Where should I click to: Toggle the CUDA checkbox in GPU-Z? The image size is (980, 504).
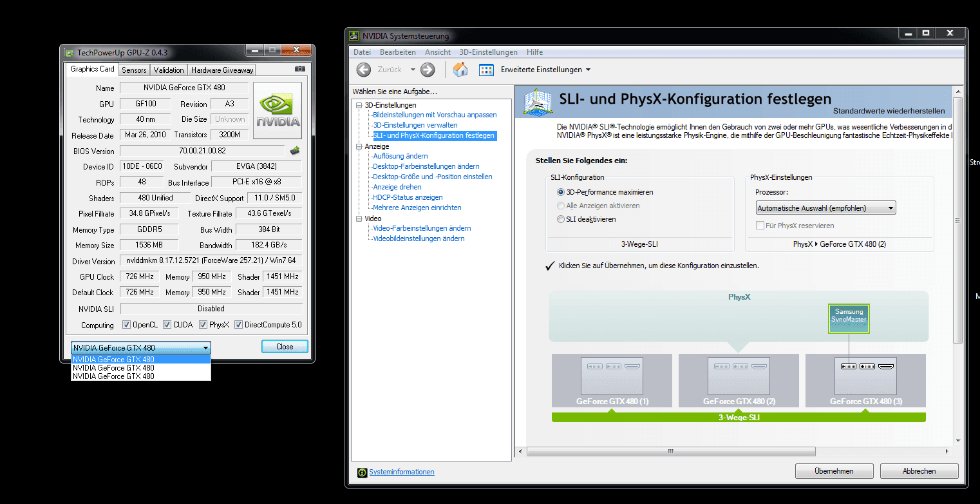[167, 325]
